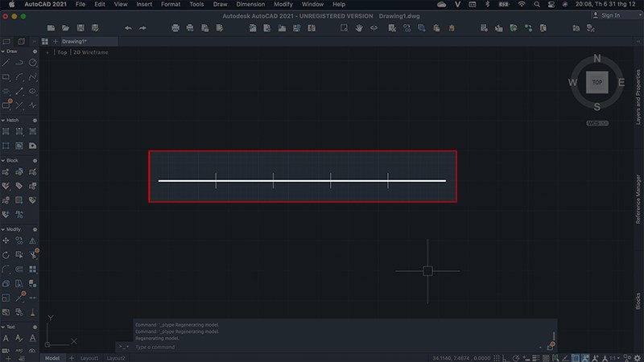Click the Open file folder icon
Viewport: 644px width, 362px height.
pyautogui.click(x=66, y=28)
